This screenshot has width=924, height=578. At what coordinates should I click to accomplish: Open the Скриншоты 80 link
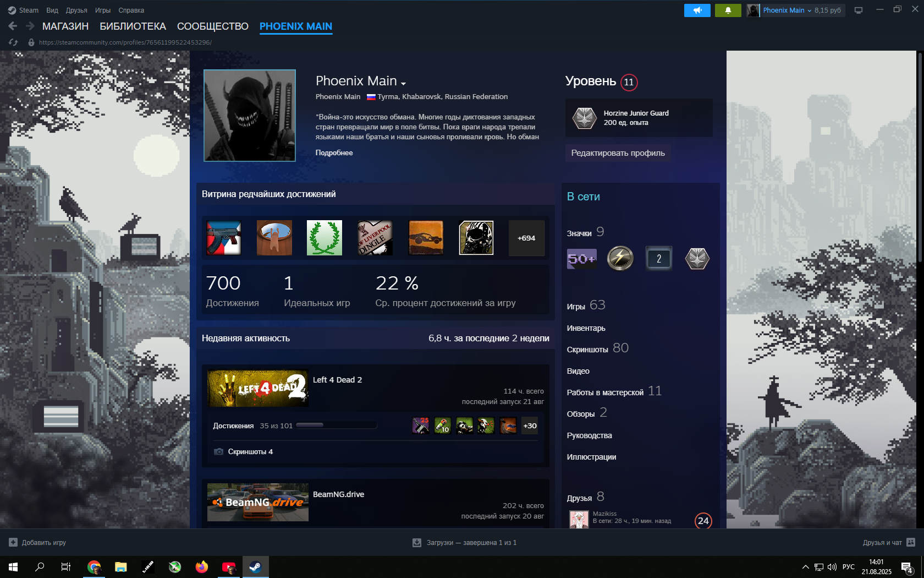(x=598, y=348)
